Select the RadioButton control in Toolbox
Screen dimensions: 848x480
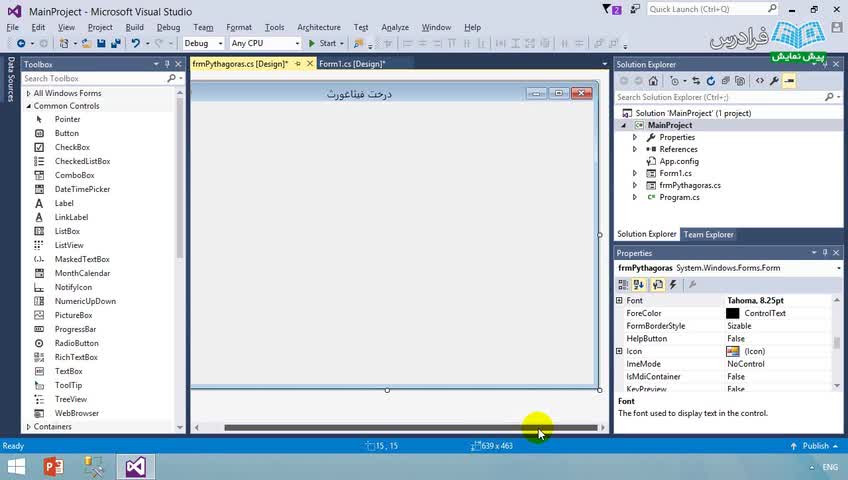(x=76, y=343)
